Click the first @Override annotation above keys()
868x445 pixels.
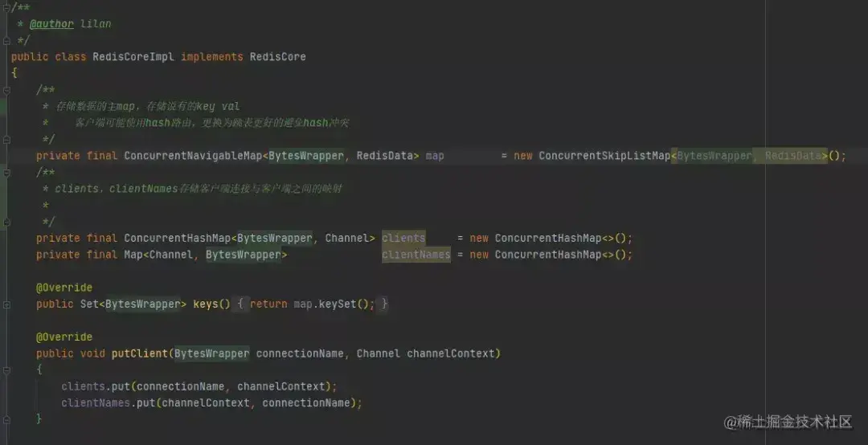pos(64,288)
